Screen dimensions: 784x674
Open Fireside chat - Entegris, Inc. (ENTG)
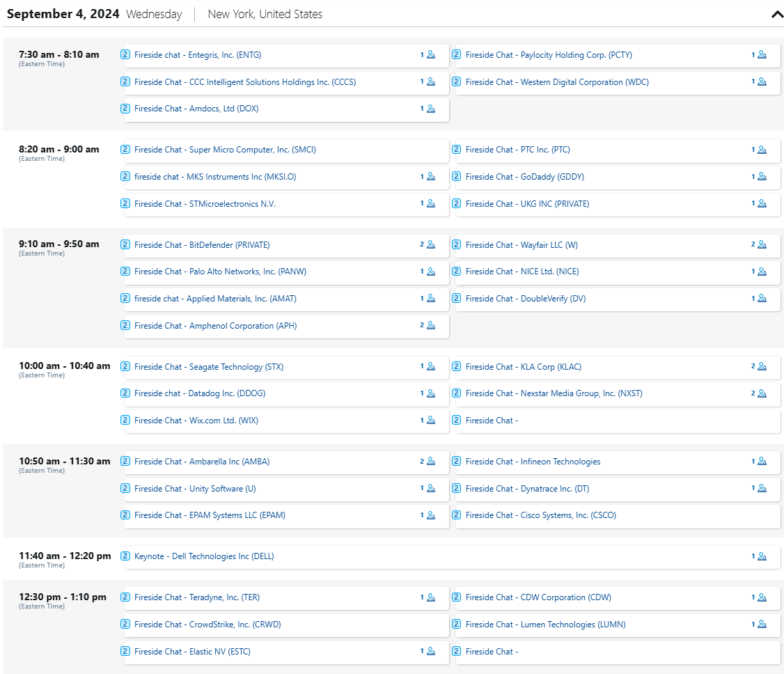198,55
